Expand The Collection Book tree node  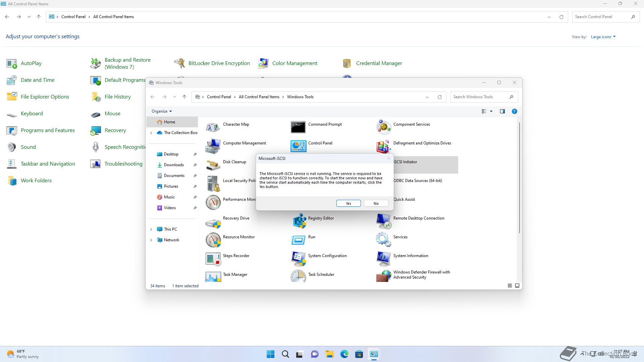(151, 133)
